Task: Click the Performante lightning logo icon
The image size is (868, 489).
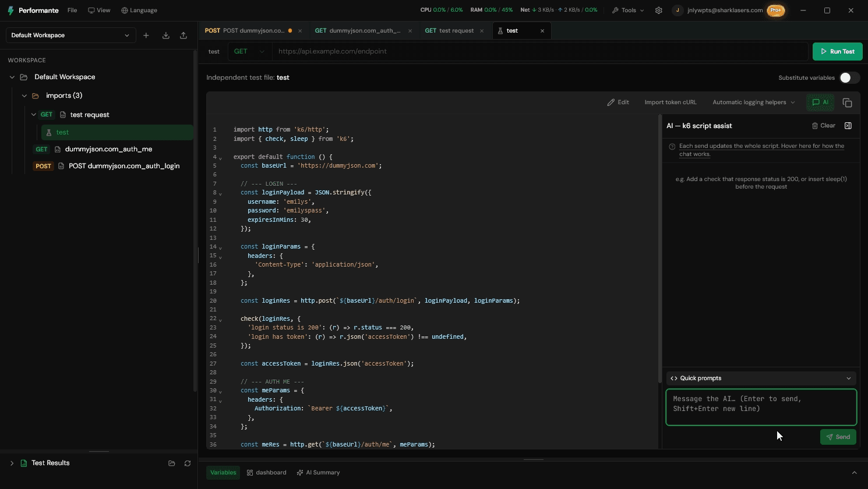Action: (10, 10)
